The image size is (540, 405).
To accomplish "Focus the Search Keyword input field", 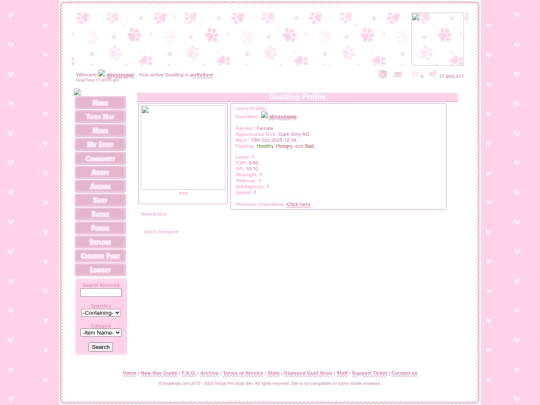I will tap(101, 292).
